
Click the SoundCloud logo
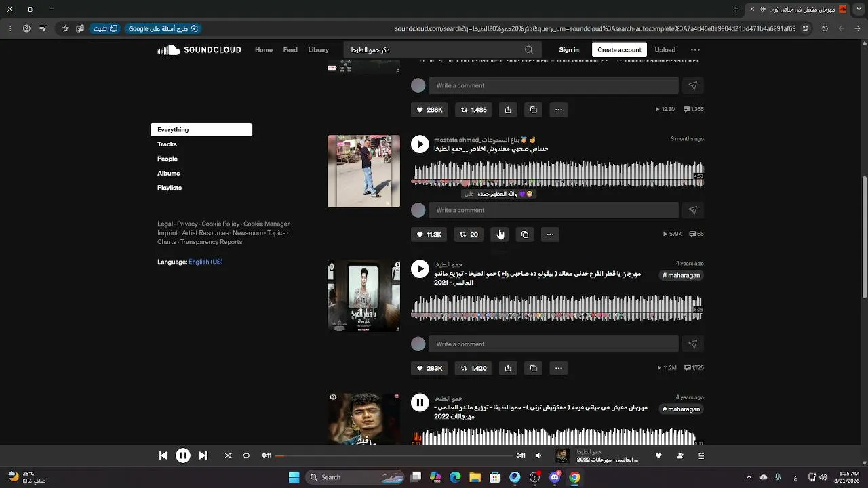pyautogui.click(x=199, y=49)
